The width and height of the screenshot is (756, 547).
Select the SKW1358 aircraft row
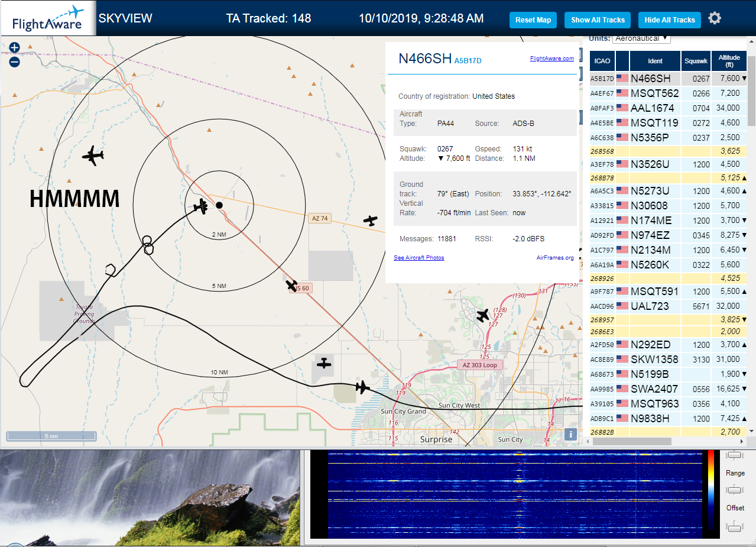click(x=668, y=359)
